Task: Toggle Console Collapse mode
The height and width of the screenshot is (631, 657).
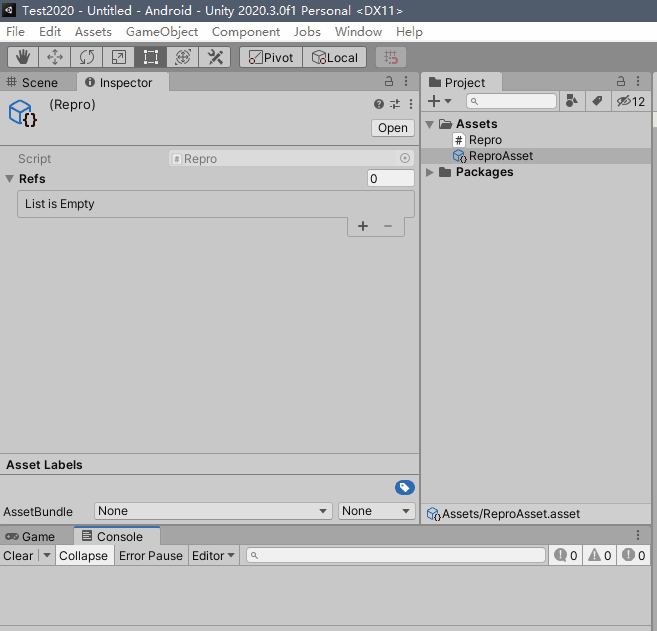Action: coord(83,556)
